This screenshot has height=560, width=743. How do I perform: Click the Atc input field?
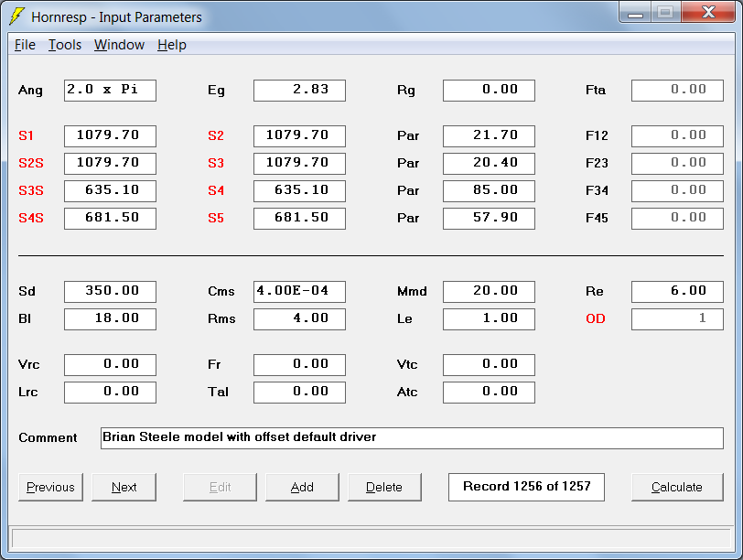(489, 393)
